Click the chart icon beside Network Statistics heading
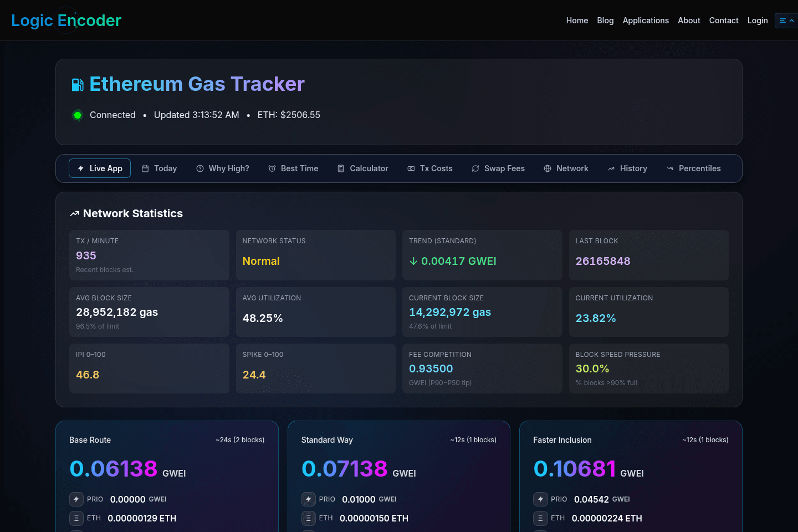This screenshot has height=532, width=798. tap(75, 214)
